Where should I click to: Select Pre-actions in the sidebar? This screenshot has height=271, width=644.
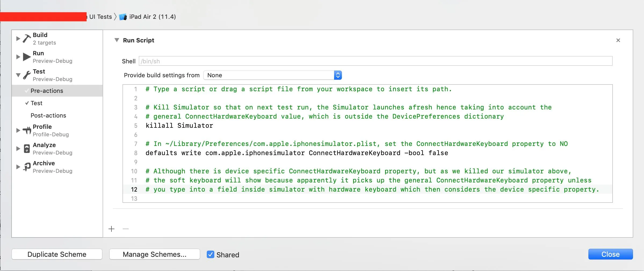(47, 91)
